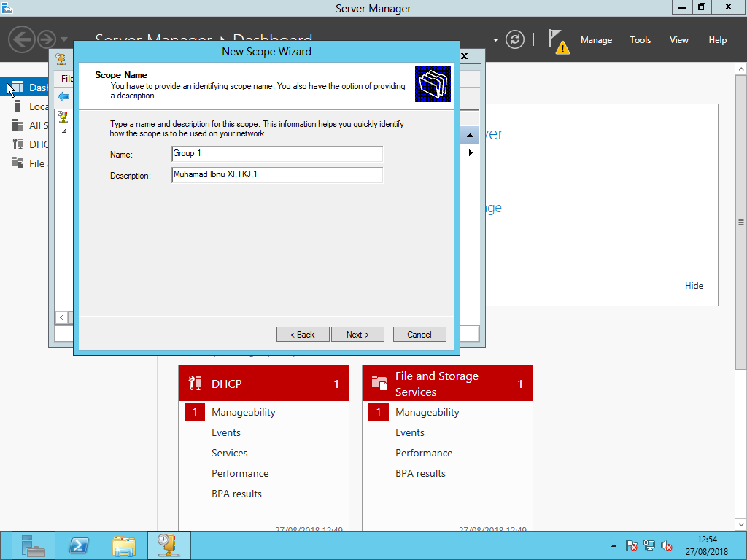Open File and Storage Events row
Image resolution: width=747 pixels, height=560 pixels.
(x=410, y=432)
